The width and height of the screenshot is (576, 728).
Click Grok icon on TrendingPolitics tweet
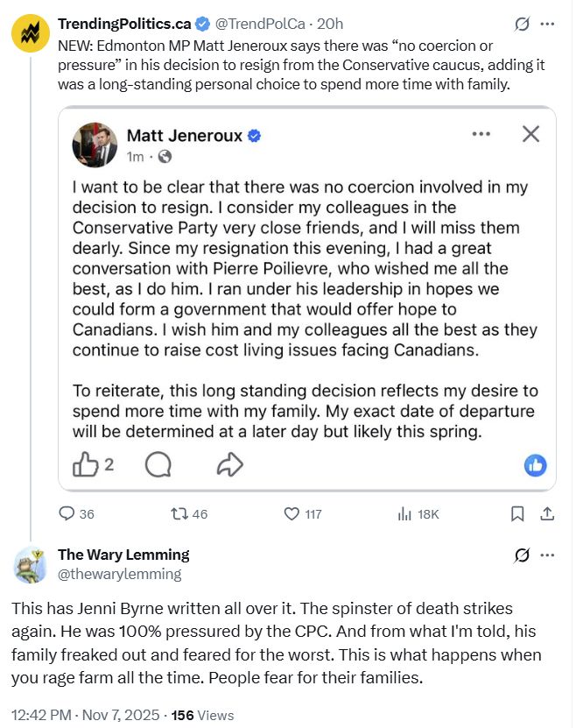(x=523, y=24)
